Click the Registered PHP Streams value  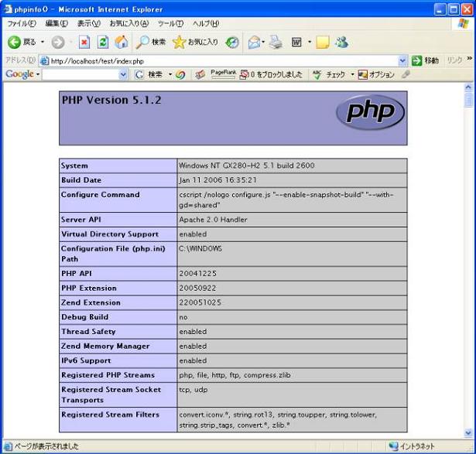tap(235, 375)
